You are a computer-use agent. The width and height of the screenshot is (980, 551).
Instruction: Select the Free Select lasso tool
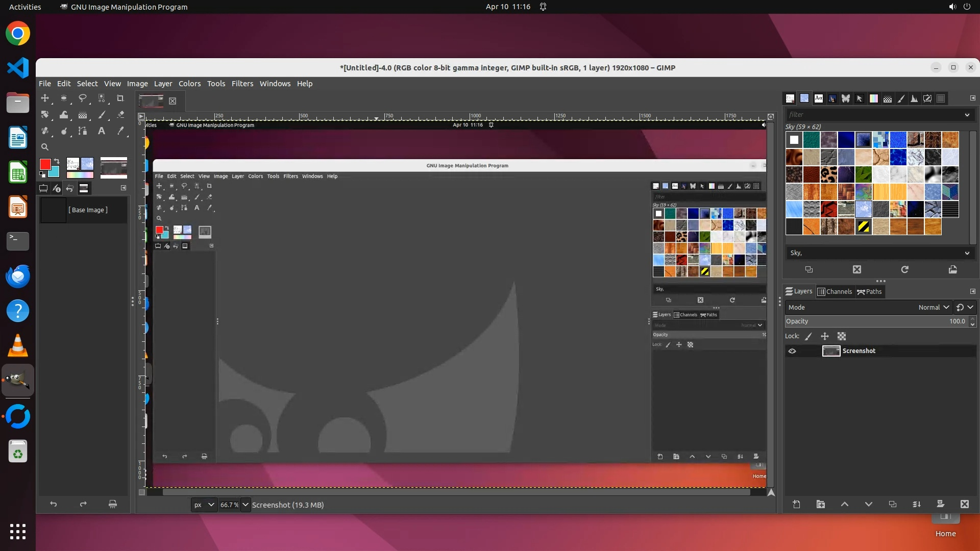(82, 98)
